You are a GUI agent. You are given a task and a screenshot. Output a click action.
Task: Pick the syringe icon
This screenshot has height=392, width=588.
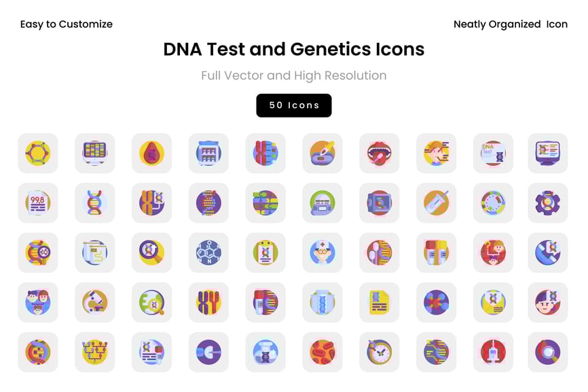(493, 351)
